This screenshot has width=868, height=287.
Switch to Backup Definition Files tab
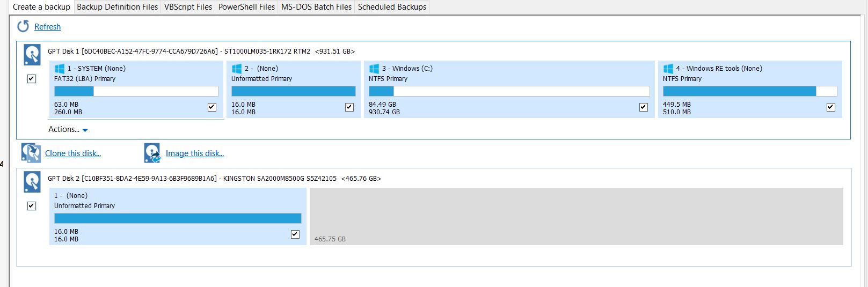click(117, 7)
